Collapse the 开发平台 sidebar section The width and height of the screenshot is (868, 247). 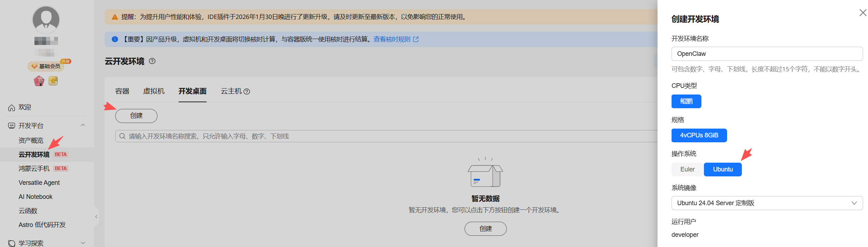click(x=83, y=125)
